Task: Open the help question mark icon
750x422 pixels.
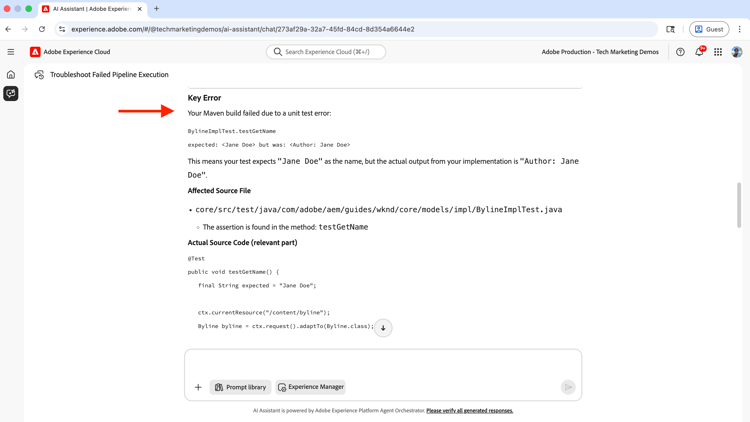Action: pyautogui.click(x=680, y=52)
